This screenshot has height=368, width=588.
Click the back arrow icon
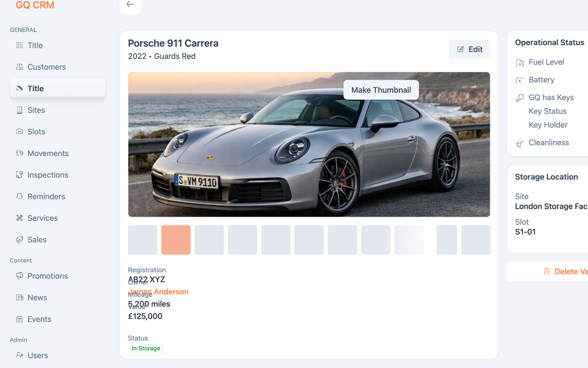[130, 4]
